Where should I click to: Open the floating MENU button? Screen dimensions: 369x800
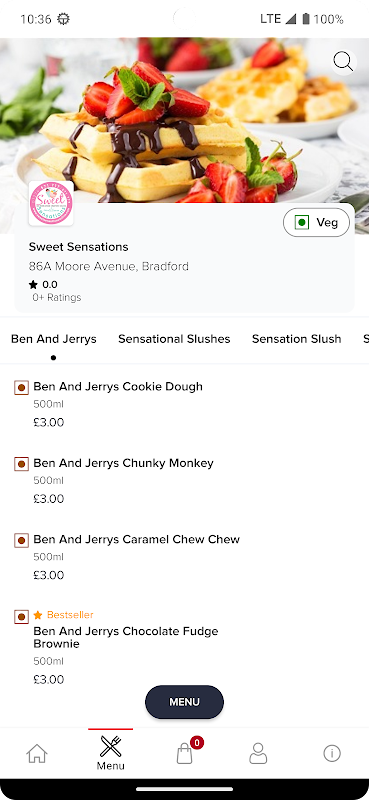pos(184,702)
